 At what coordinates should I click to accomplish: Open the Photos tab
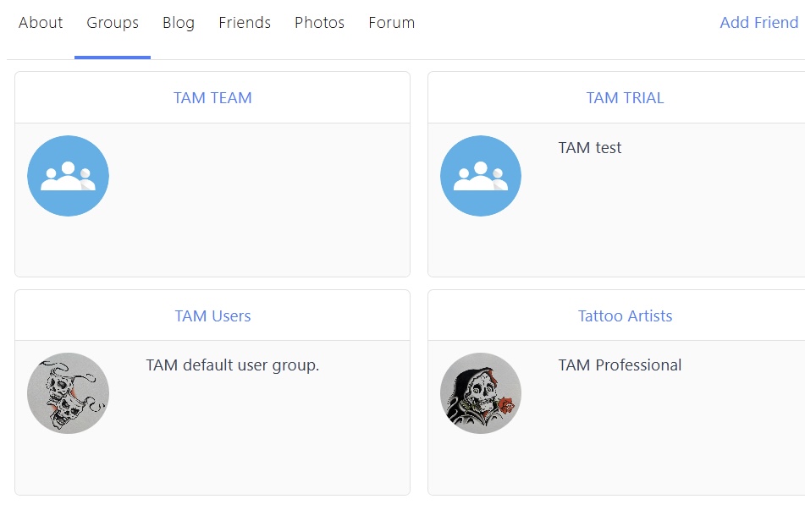[319, 23]
